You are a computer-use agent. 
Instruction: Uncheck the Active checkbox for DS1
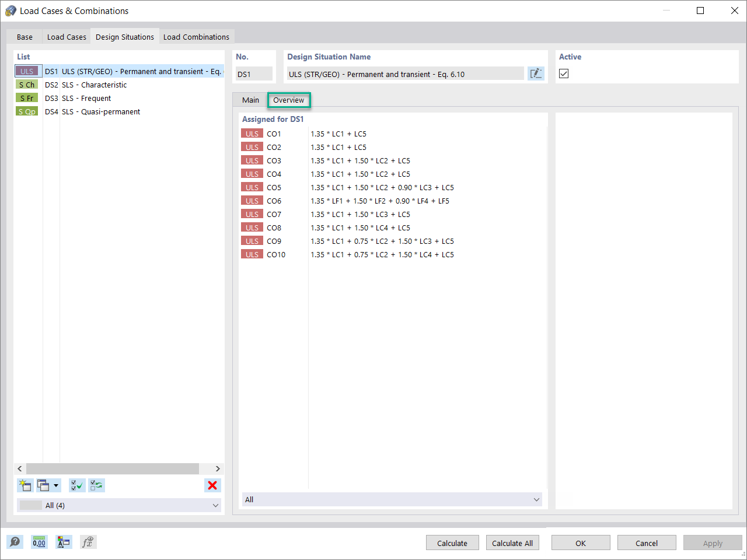pyautogui.click(x=563, y=73)
